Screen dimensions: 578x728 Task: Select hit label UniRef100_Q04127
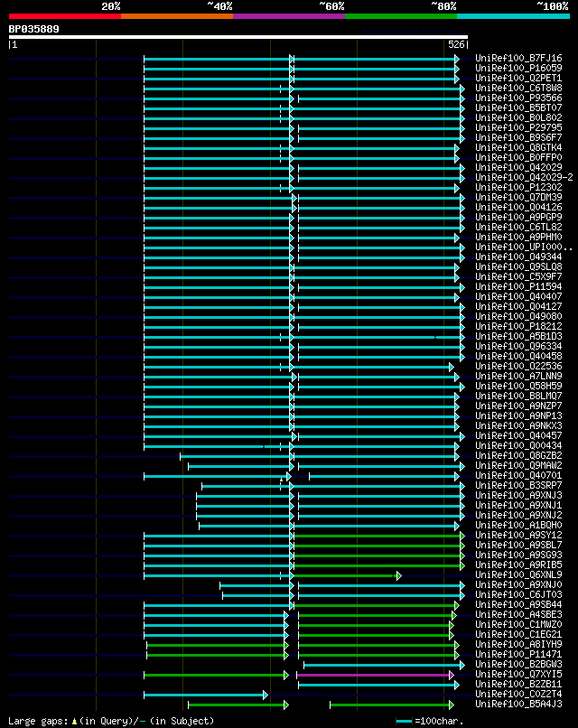(x=518, y=307)
